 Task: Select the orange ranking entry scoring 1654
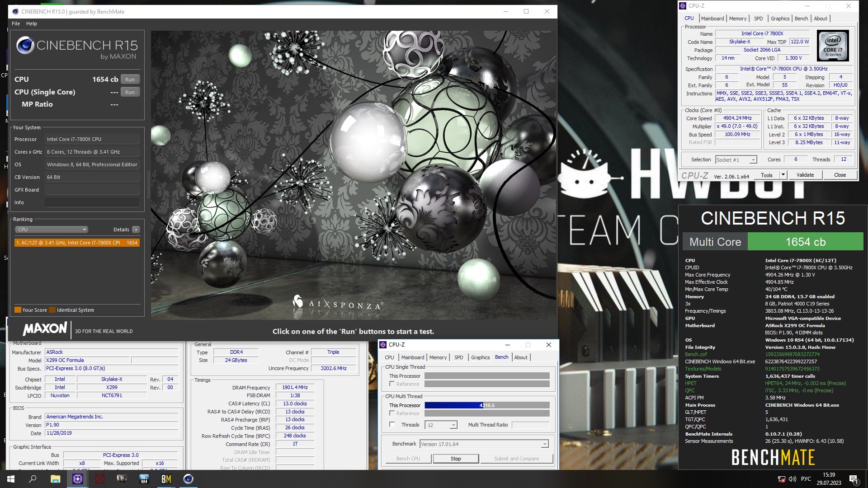click(x=77, y=243)
